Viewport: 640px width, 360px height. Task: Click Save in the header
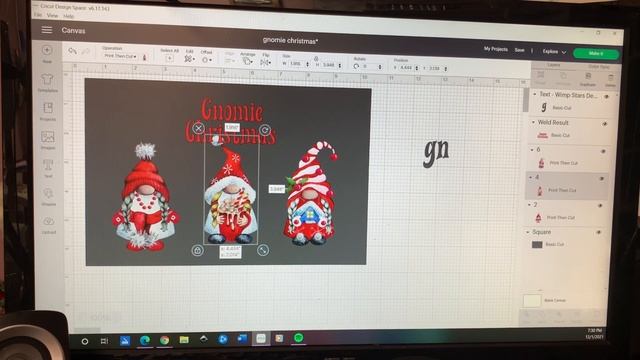519,50
